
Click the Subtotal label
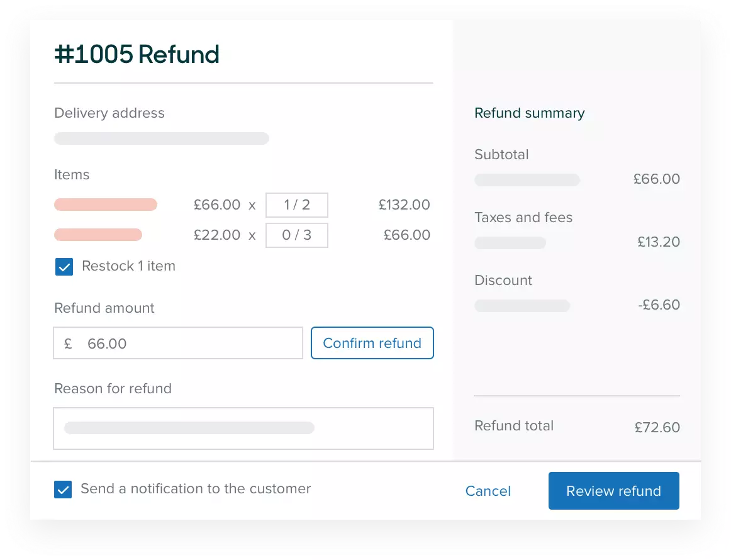(501, 155)
